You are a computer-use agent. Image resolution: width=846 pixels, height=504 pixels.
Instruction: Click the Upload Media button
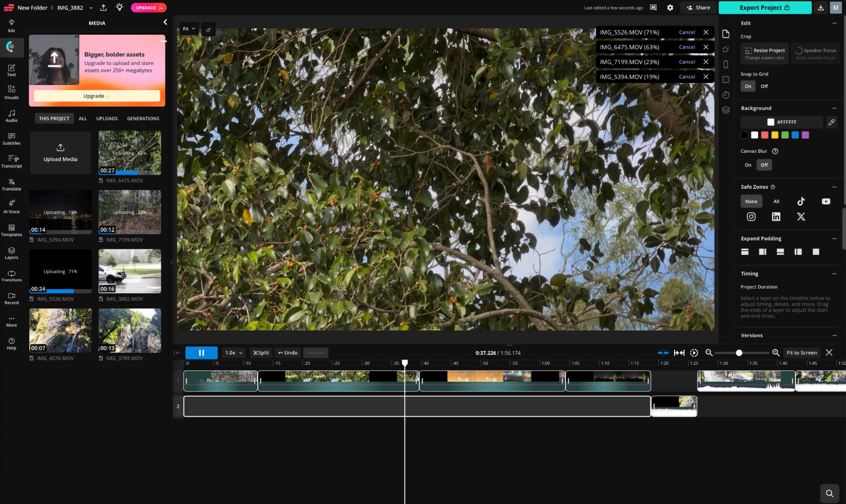point(61,153)
